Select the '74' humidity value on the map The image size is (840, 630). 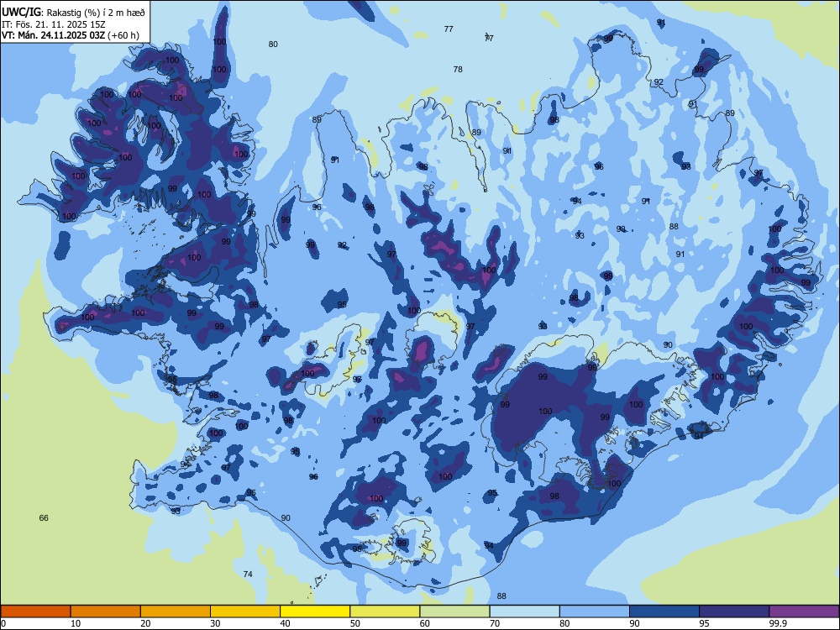[x=248, y=574]
